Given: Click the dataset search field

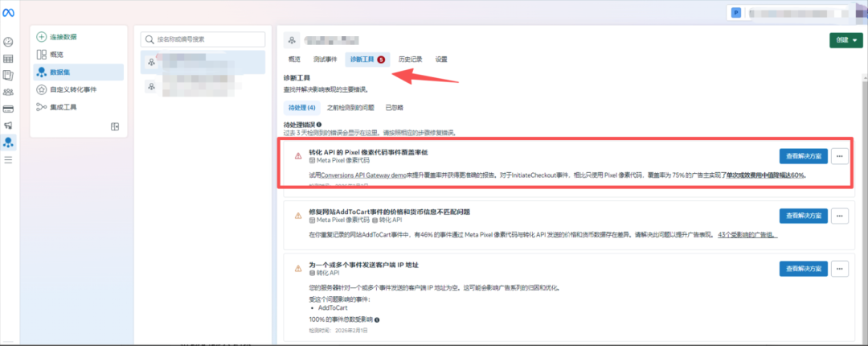Looking at the screenshot, I should click(203, 39).
